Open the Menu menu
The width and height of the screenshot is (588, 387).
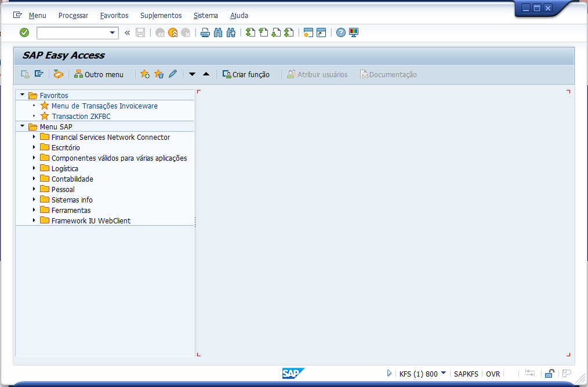pyautogui.click(x=38, y=16)
